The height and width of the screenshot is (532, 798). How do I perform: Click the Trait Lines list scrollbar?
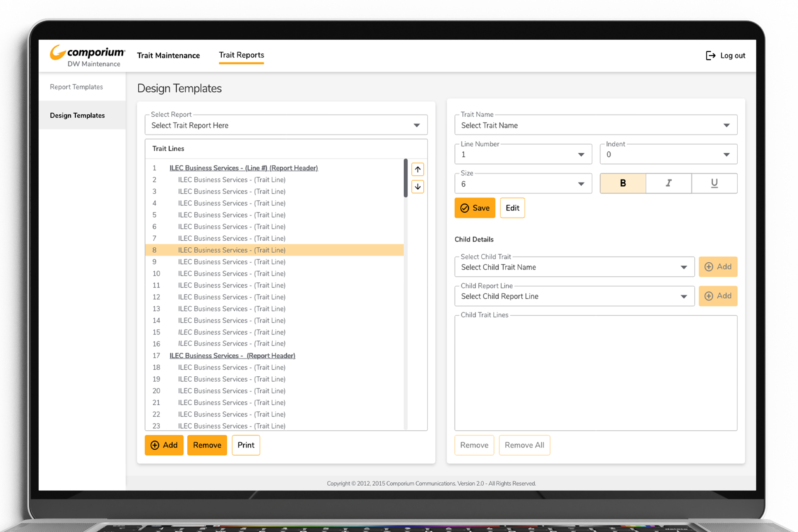point(406,178)
